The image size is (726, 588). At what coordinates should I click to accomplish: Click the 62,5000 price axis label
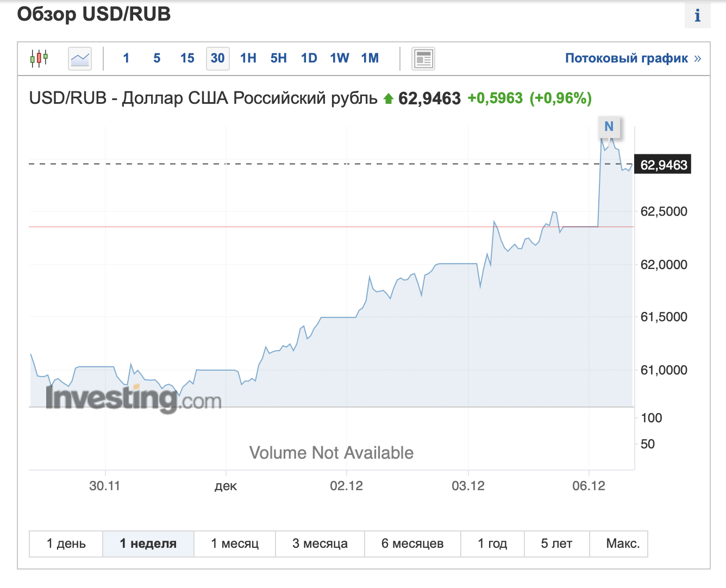coord(664,211)
